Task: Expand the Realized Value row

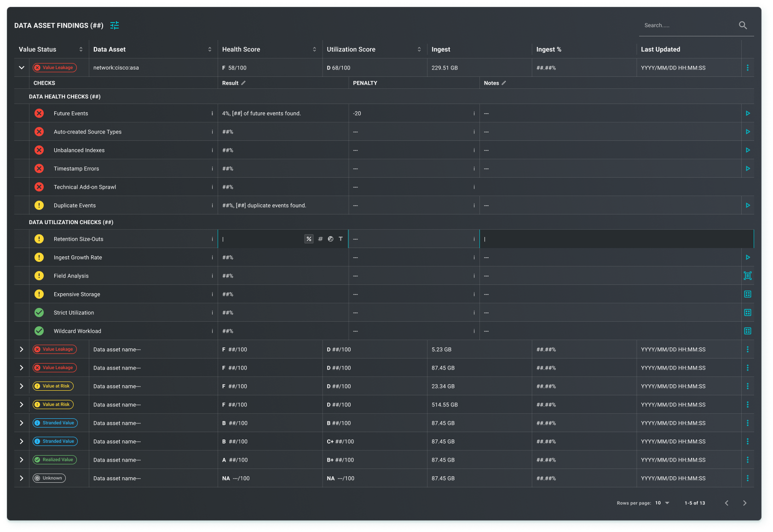Action: [22, 460]
